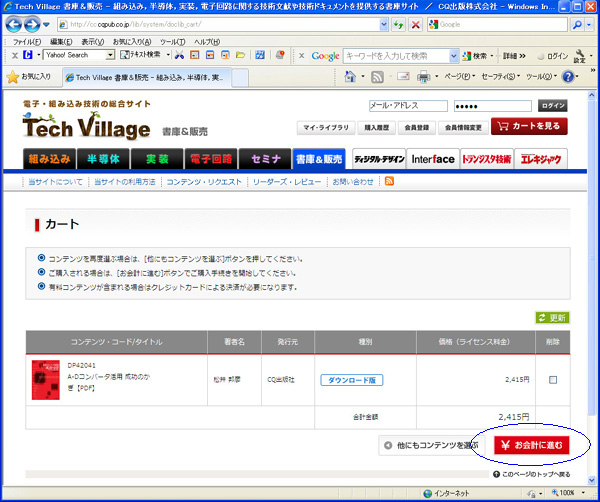Open the Page (ページ) dropdown menu
This screenshot has width=600, height=502.
click(x=458, y=76)
